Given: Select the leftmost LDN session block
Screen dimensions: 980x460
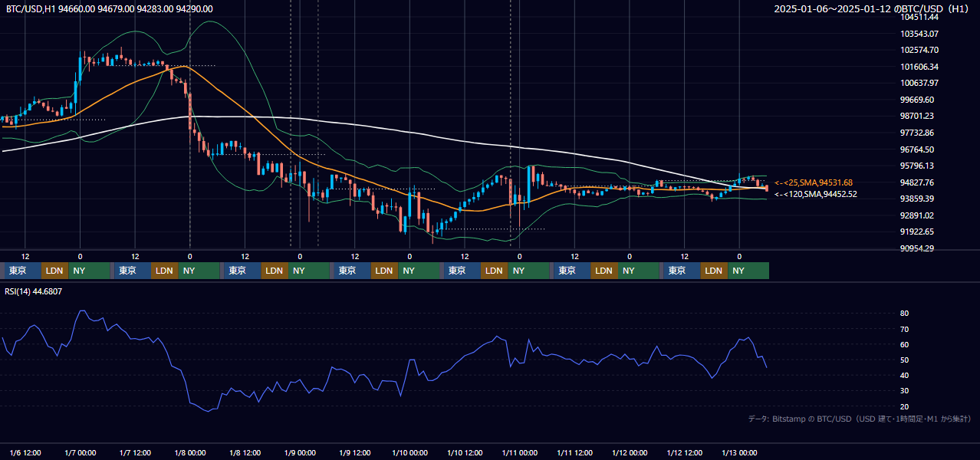Looking at the screenshot, I should 54,271.
